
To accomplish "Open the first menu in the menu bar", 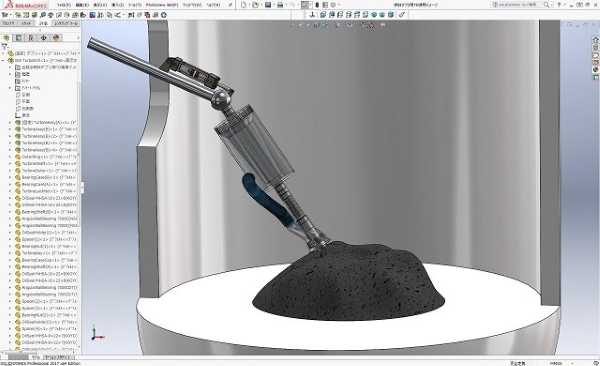I will [x=64, y=5].
